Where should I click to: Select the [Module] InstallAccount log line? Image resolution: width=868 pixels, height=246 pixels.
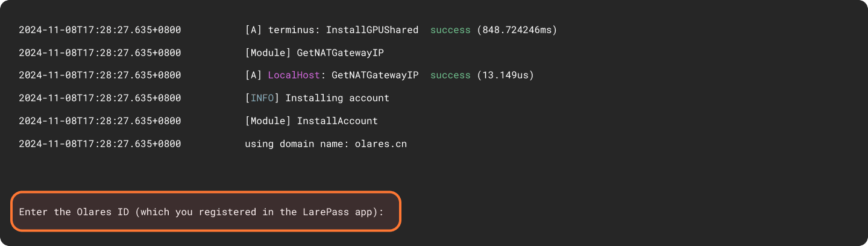pyautogui.click(x=311, y=121)
